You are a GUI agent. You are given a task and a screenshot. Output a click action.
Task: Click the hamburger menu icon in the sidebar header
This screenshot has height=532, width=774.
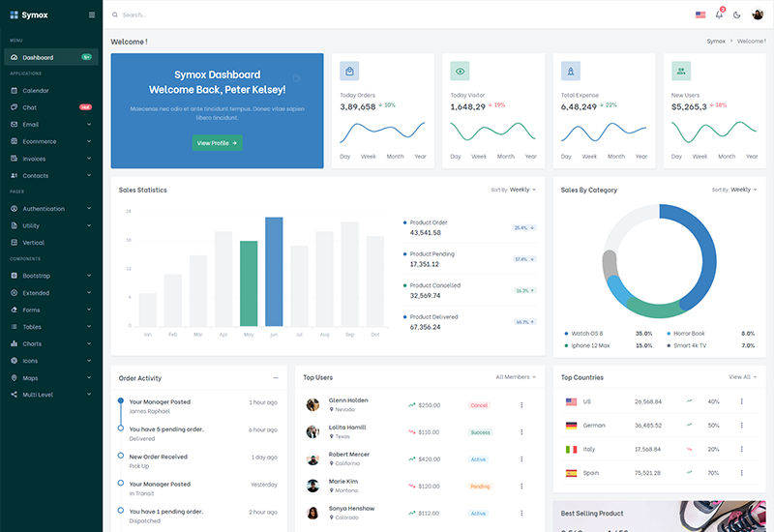[92, 15]
